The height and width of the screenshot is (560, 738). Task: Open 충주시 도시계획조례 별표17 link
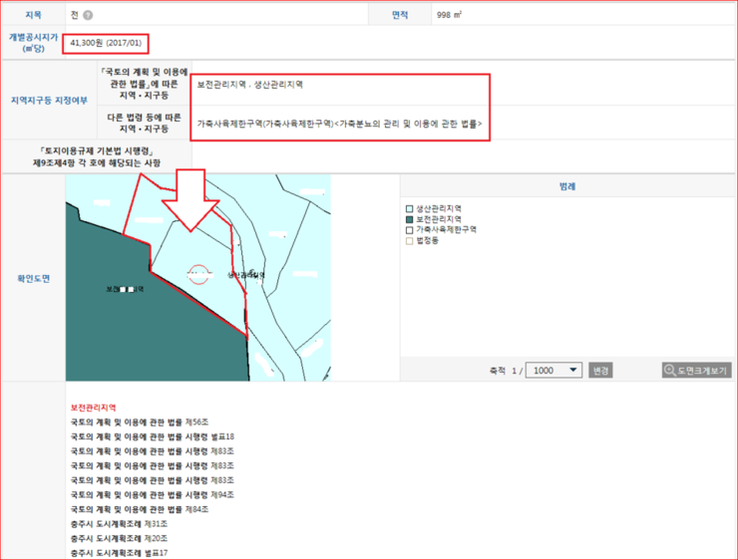click(x=119, y=553)
